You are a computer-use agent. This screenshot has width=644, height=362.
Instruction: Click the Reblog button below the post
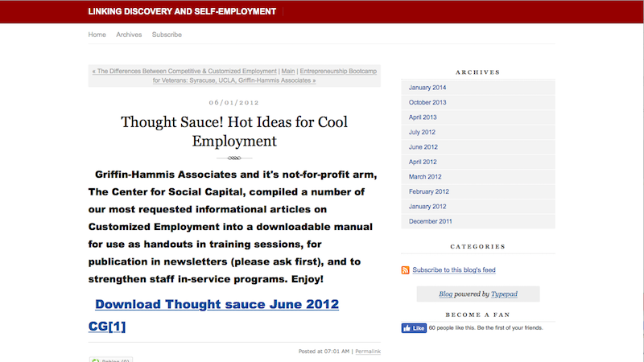point(111,360)
